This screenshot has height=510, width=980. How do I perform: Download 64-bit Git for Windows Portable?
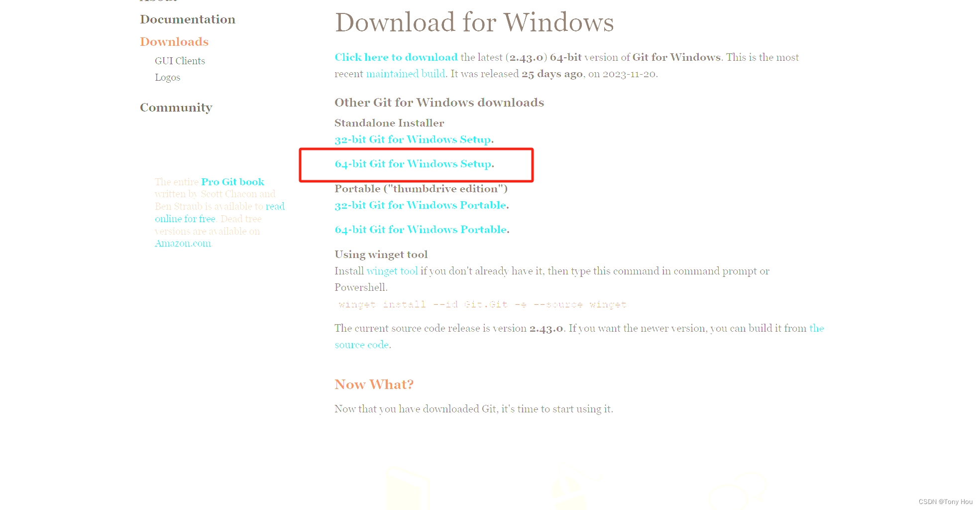(421, 230)
